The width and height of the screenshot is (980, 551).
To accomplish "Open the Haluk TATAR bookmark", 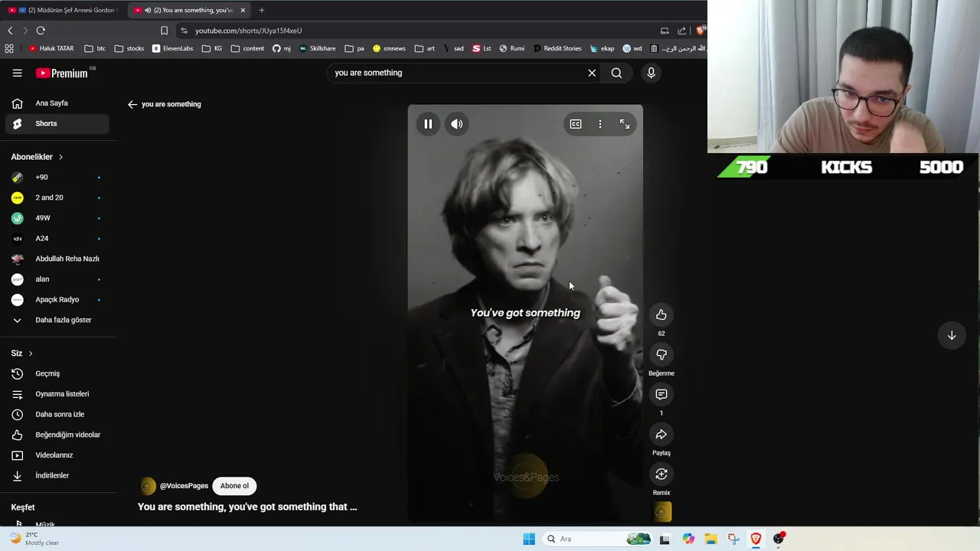I will 51,48.
